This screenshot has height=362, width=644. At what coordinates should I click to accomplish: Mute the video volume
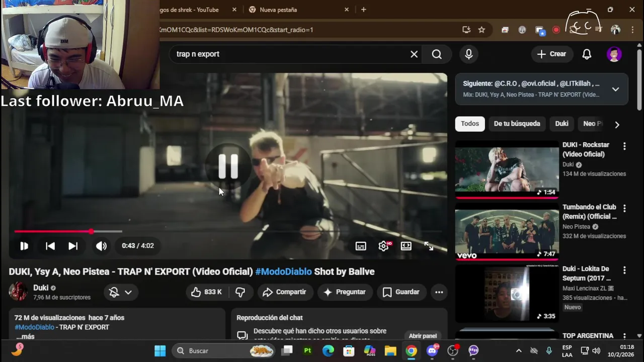pos(101,246)
